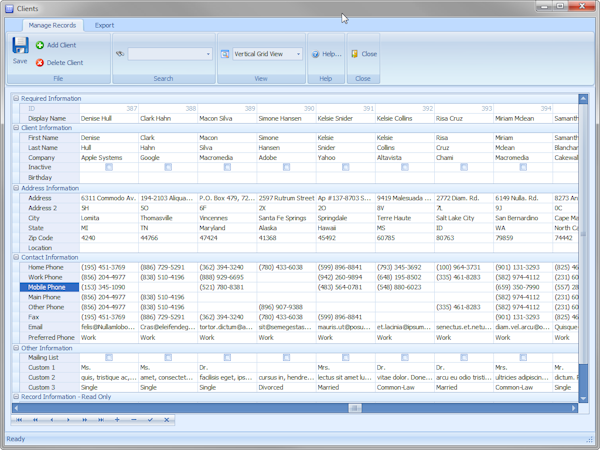Toggle Inactive checkbox for Simone Hansen
This screenshot has width=600, height=450.
[x=287, y=167]
